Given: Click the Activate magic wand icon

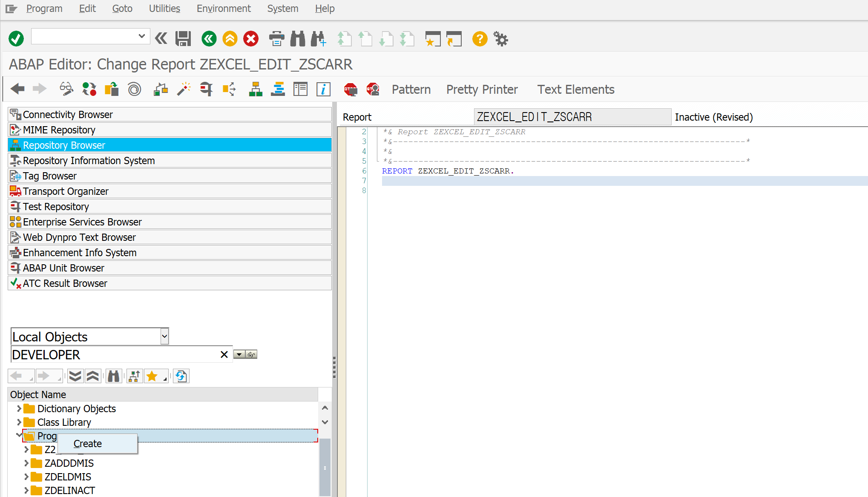Looking at the screenshot, I should tap(184, 89).
